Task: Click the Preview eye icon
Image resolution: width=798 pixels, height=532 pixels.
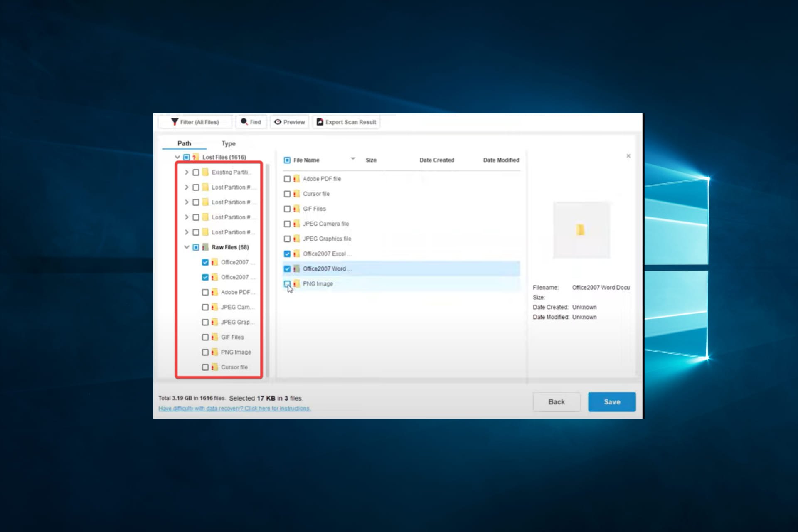Action: 278,122
